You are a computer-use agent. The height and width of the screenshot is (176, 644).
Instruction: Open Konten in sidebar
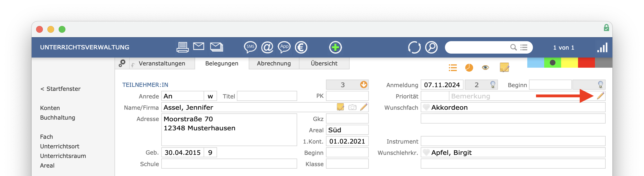pyautogui.click(x=50, y=108)
